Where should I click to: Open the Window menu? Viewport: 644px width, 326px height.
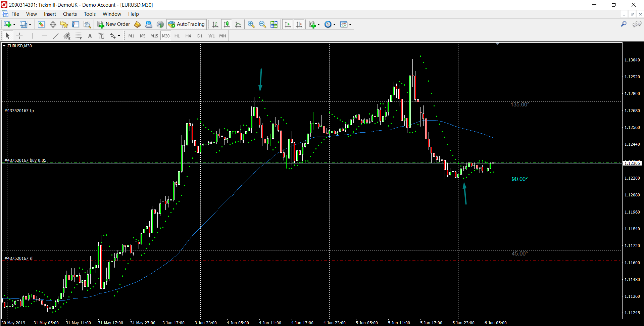pos(112,14)
